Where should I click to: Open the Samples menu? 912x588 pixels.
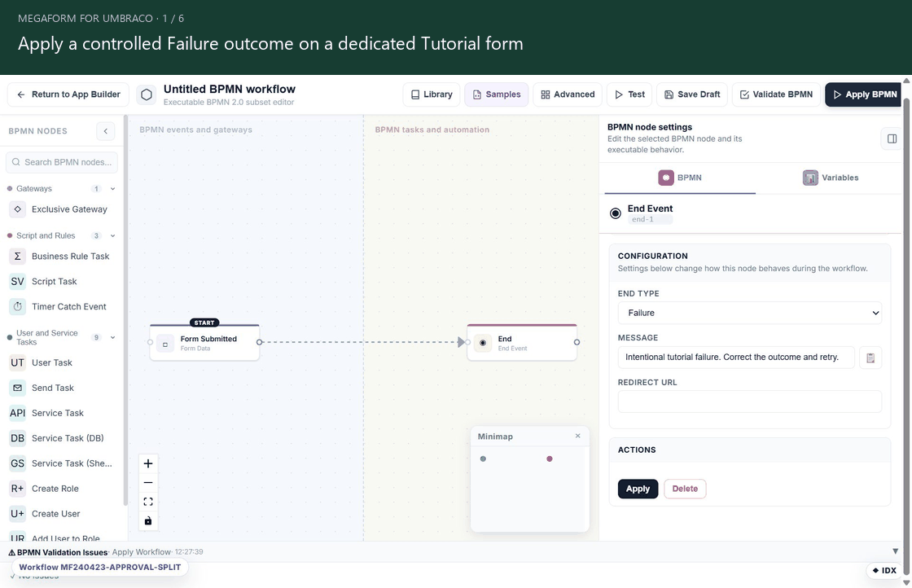click(x=496, y=94)
